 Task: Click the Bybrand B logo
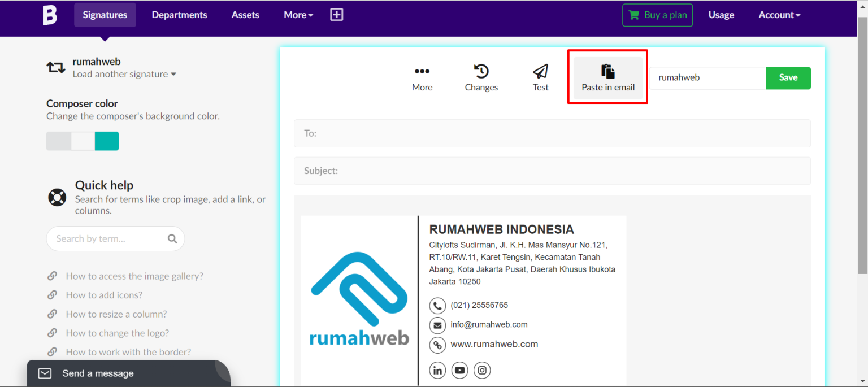(50, 15)
